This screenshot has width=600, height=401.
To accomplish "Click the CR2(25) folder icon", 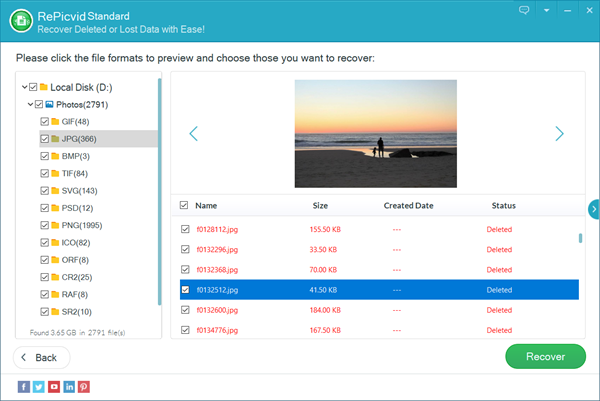I will [55, 277].
